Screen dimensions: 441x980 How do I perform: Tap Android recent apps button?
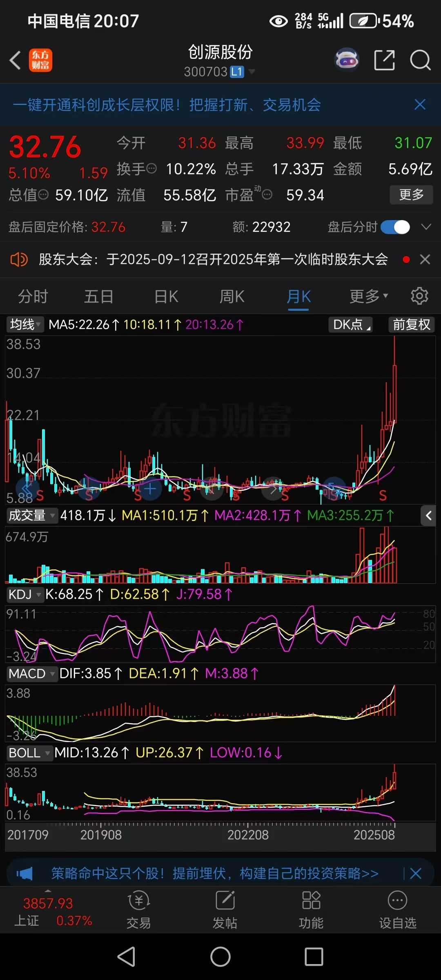(314, 957)
